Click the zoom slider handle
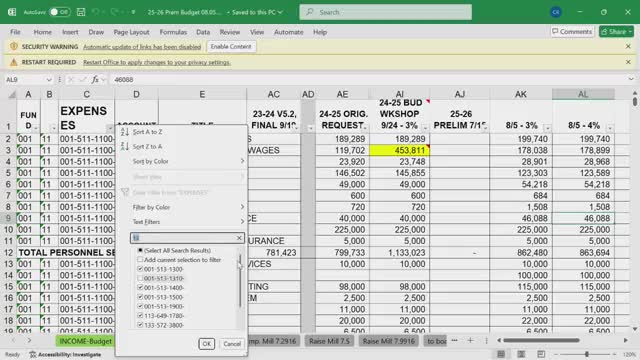 click(x=587, y=354)
